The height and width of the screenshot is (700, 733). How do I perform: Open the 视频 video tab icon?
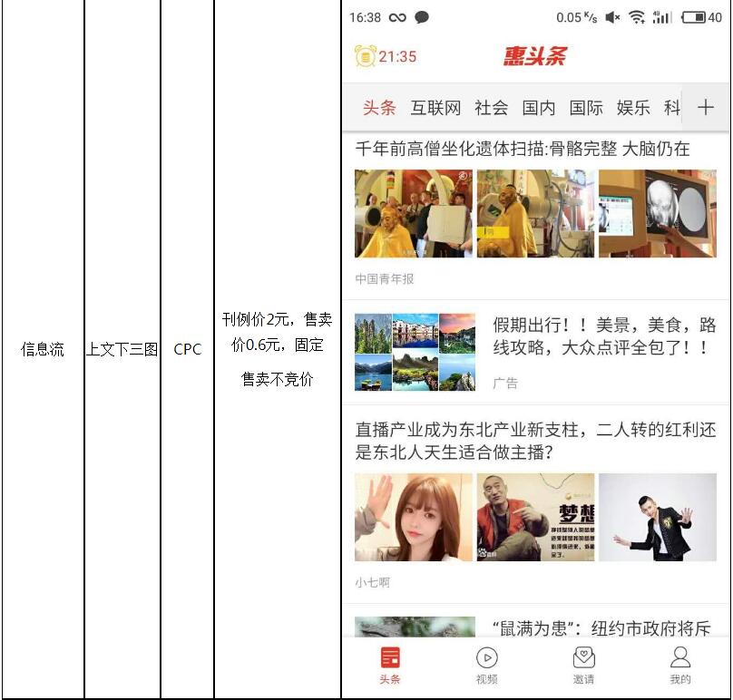click(486, 659)
